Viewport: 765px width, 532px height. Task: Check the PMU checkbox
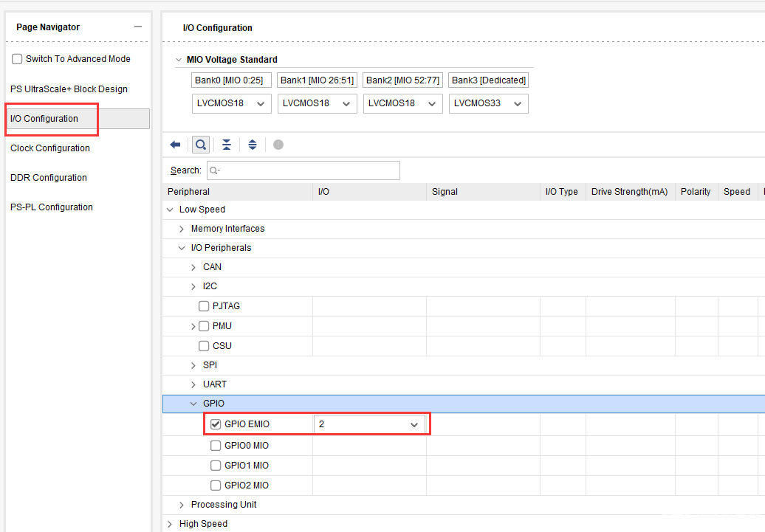[x=204, y=326]
